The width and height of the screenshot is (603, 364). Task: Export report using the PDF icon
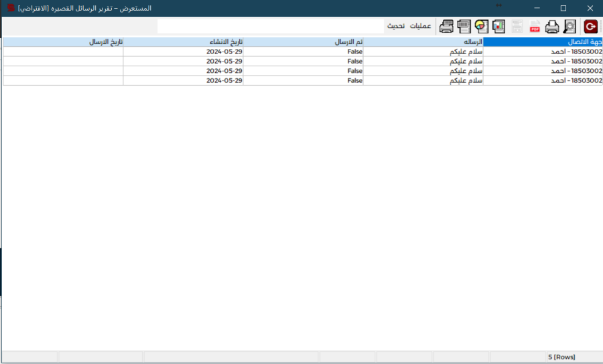pyautogui.click(x=535, y=27)
